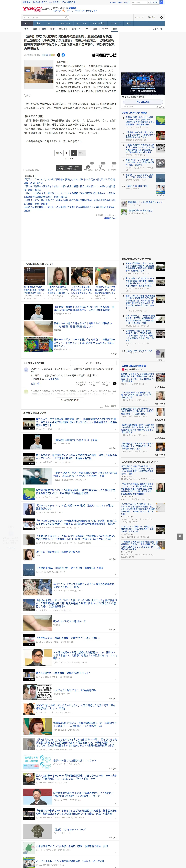Open the ランキング navigation tab
Screen dimensions: 186x868
coord(115,24)
